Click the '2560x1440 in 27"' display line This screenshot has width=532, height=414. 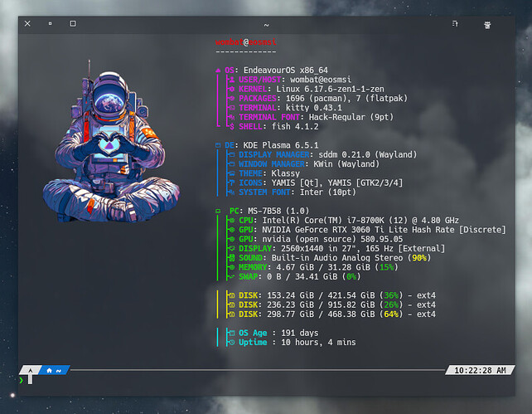point(363,249)
